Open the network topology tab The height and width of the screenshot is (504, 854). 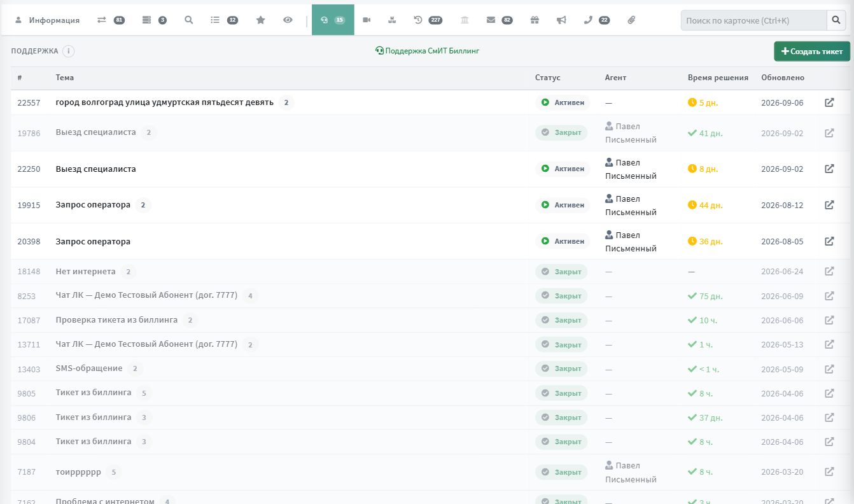click(x=392, y=20)
